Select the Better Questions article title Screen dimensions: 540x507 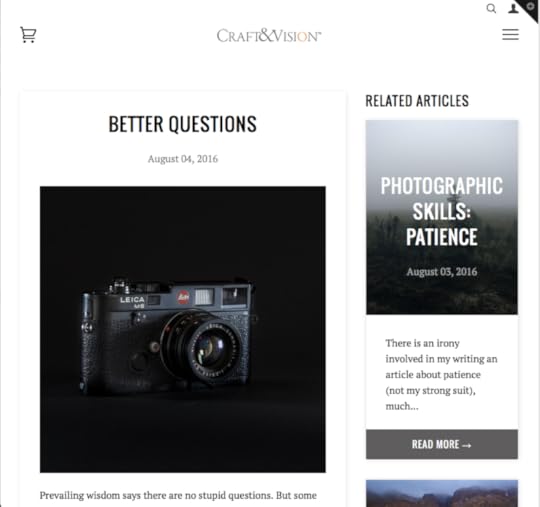point(183,124)
